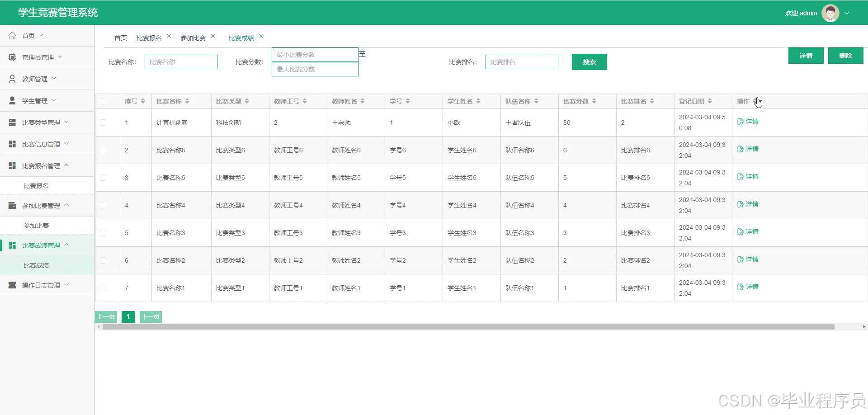Image resolution: width=868 pixels, height=415 pixels.
Task: Open 比赛报名 sidebar submenu item
Action: pos(47,186)
